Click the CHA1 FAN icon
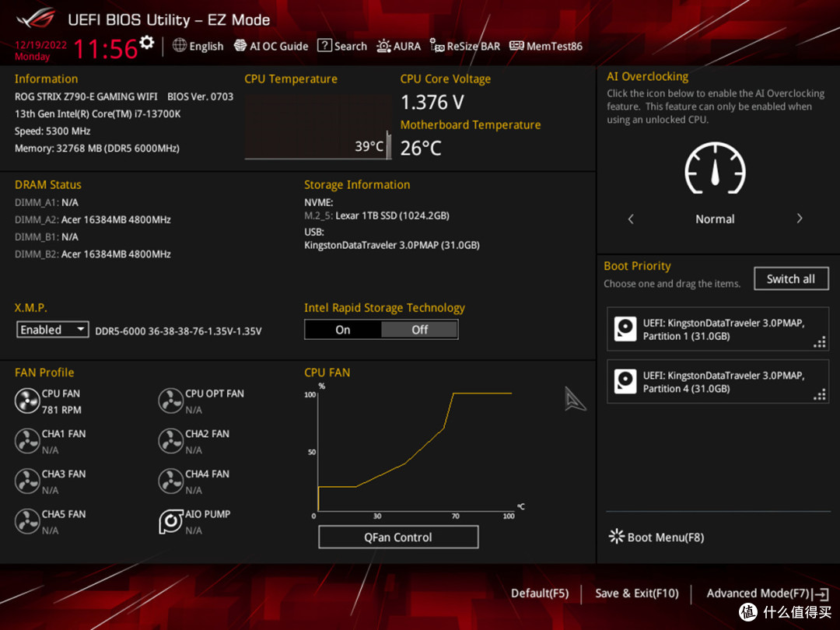 26,441
